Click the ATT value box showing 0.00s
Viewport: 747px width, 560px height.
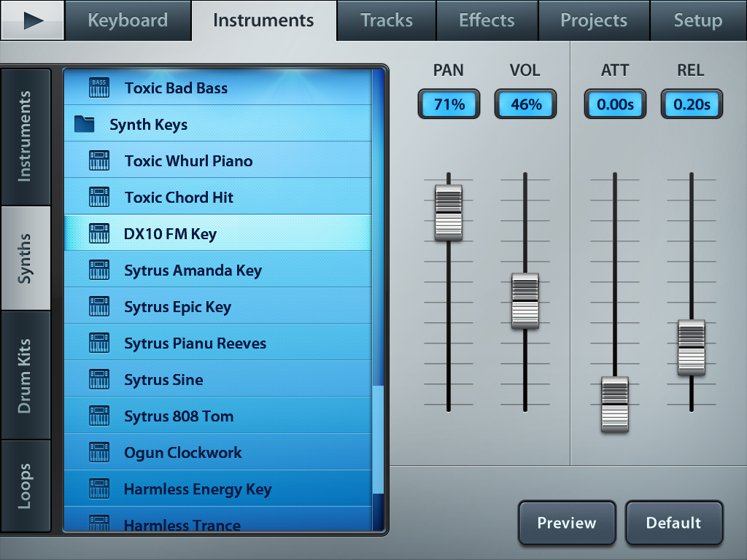[x=615, y=104]
